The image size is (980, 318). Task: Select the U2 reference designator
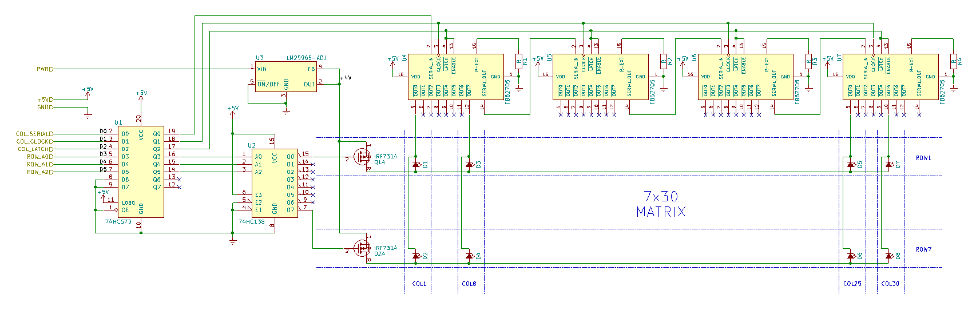252,145
